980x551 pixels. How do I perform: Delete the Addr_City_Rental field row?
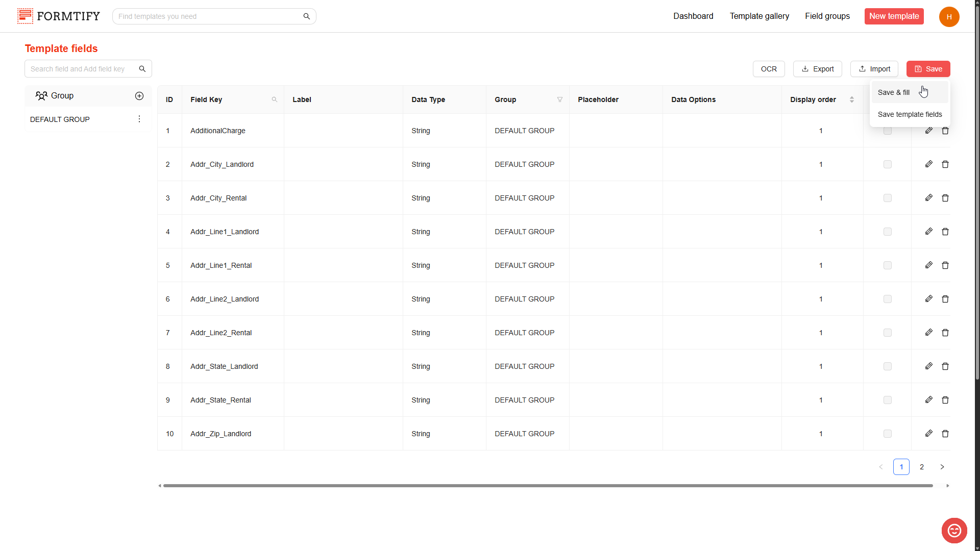pyautogui.click(x=945, y=198)
